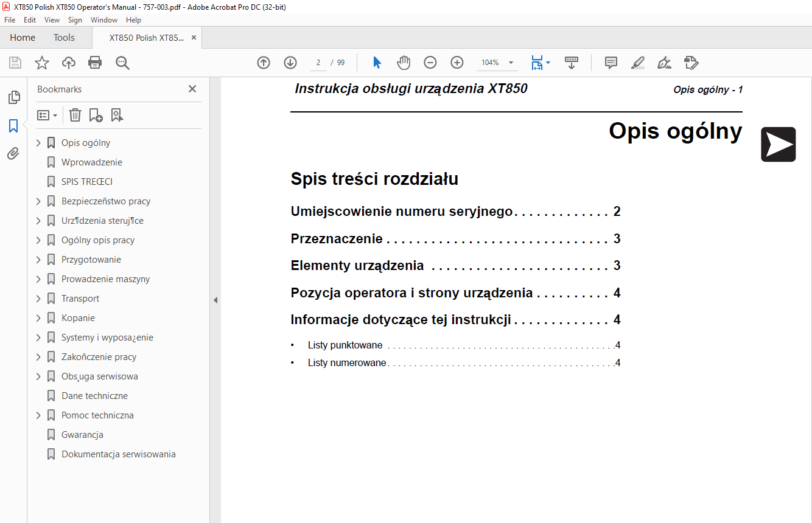Screen dimensions: 812x523
Task: Follow Listy numerowane contents link
Action: click(464, 363)
